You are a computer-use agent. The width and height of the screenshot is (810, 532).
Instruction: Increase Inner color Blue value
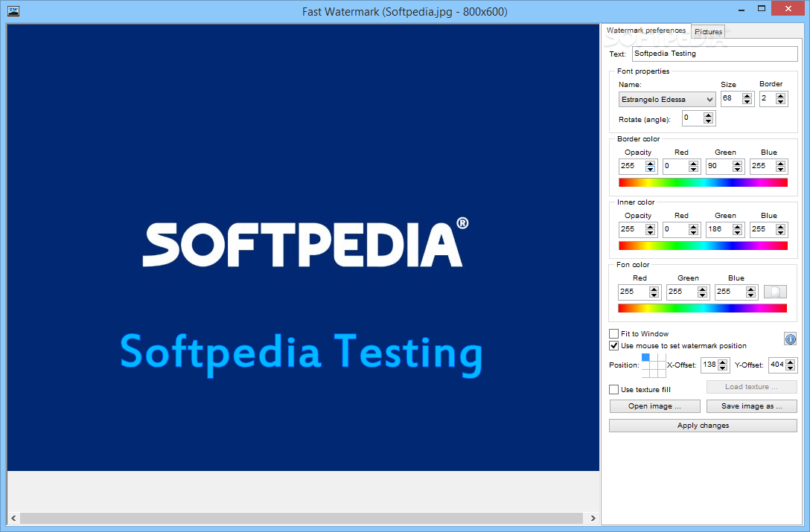pos(780,226)
